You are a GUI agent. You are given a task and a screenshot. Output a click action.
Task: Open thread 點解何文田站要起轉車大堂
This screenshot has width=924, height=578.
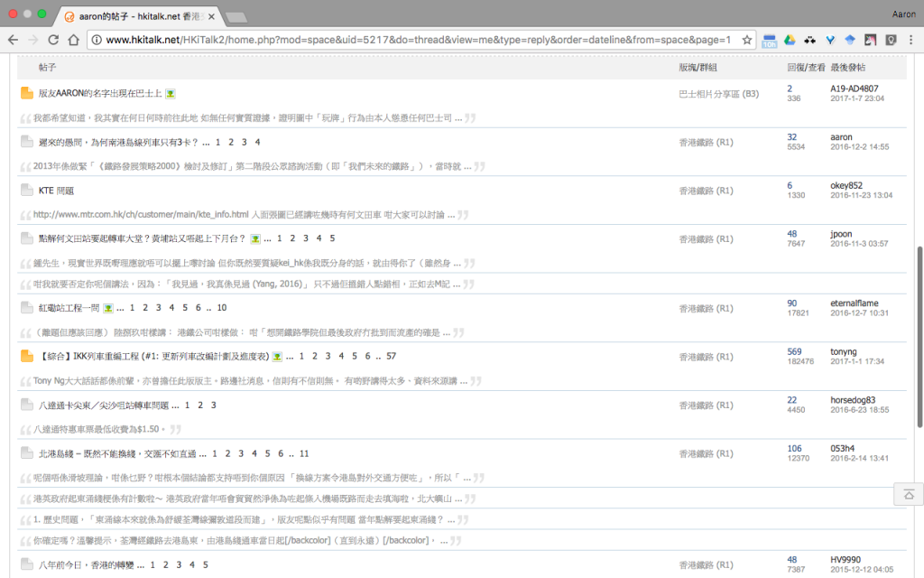(142, 238)
